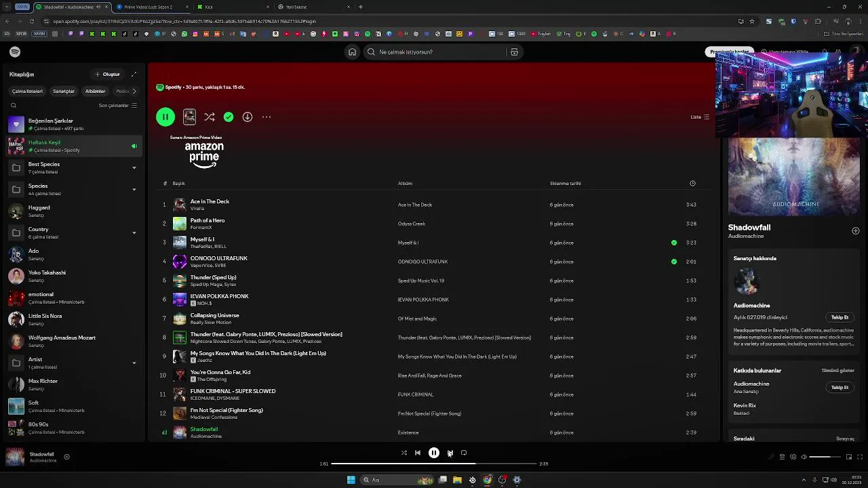Open the mini player icon
The height and width of the screenshot is (488, 868).
(x=849, y=457)
